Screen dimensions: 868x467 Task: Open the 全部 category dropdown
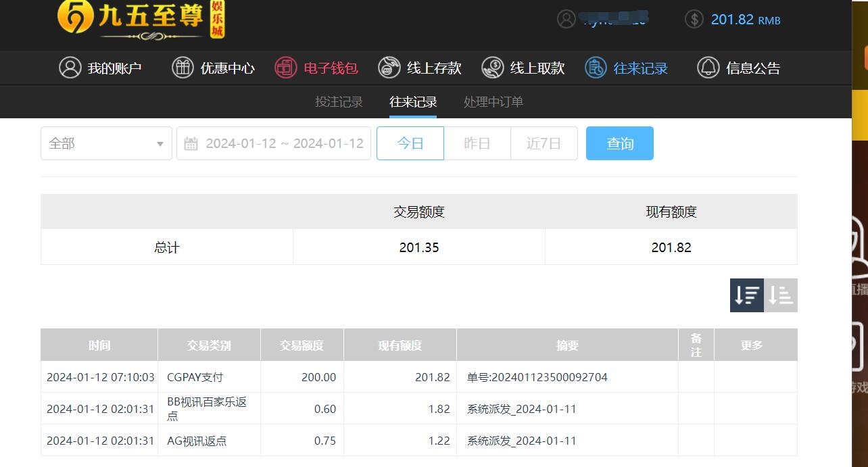pos(106,143)
